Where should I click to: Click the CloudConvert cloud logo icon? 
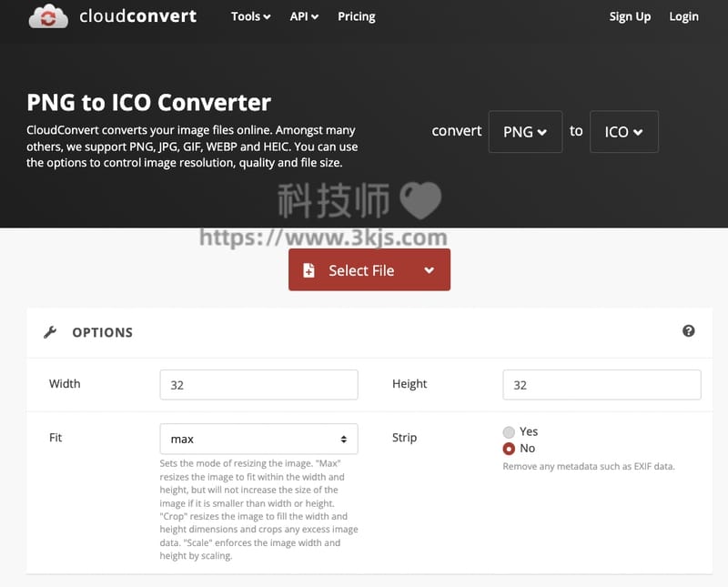[x=48, y=16]
